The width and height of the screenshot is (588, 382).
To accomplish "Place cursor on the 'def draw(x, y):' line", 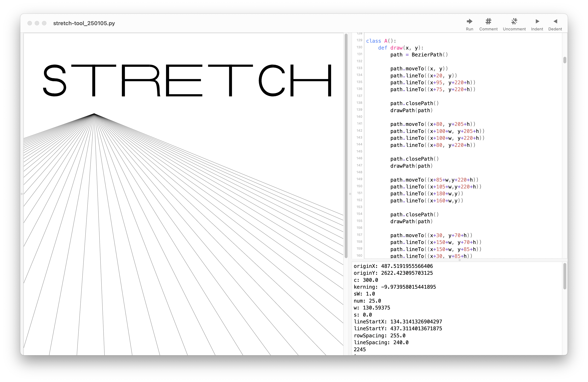I will tap(400, 48).
